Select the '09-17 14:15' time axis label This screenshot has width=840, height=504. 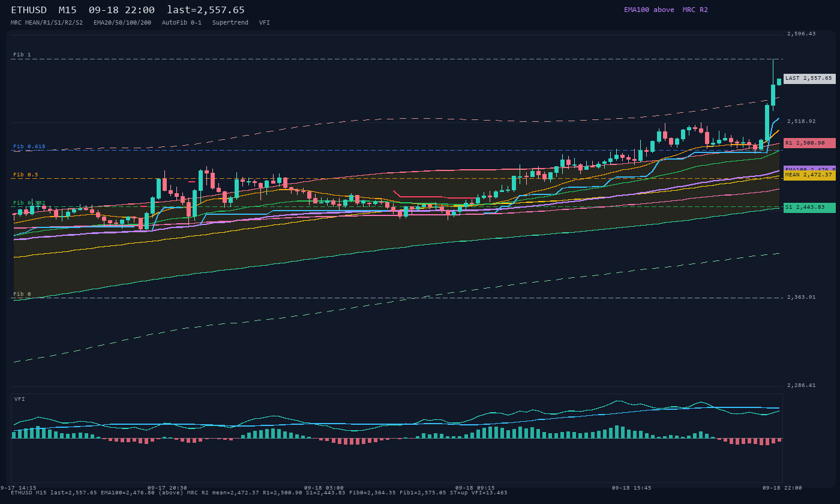click(x=18, y=488)
